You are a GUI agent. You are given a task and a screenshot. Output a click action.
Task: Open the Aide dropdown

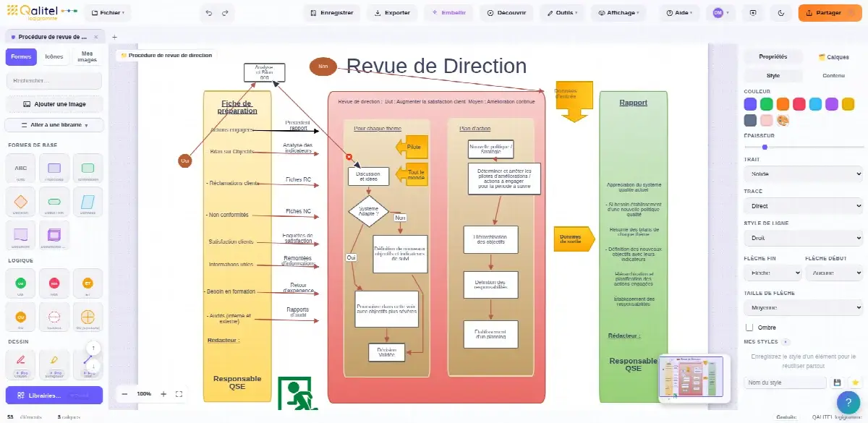point(679,13)
